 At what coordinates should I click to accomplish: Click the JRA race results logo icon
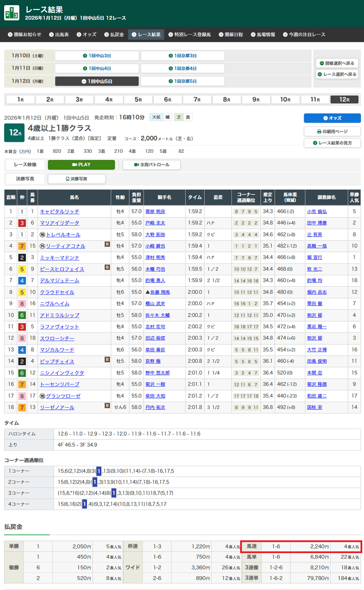tap(12, 13)
